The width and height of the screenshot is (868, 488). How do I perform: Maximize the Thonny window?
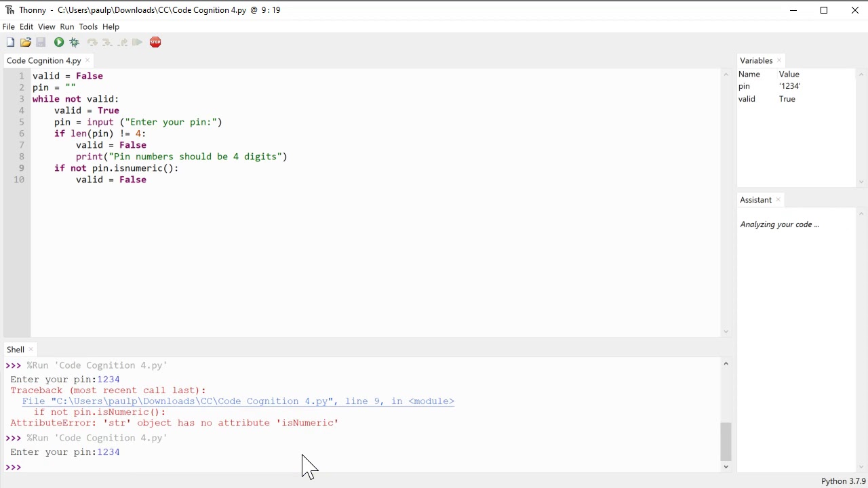pyautogui.click(x=824, y=10)
